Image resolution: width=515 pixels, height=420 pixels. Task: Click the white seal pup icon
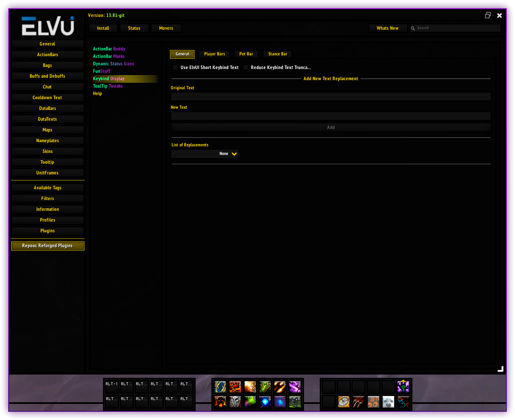coord(388,402)
